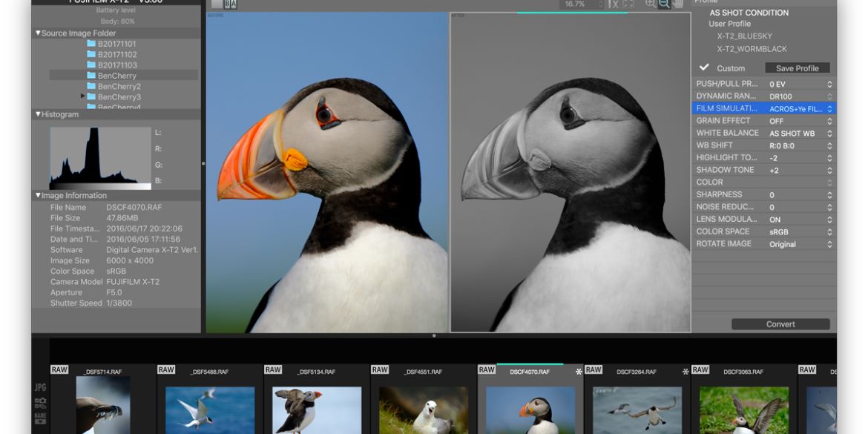
Task: Click the camera filter icon in the filmstrip sidebar
Action: 40,403
